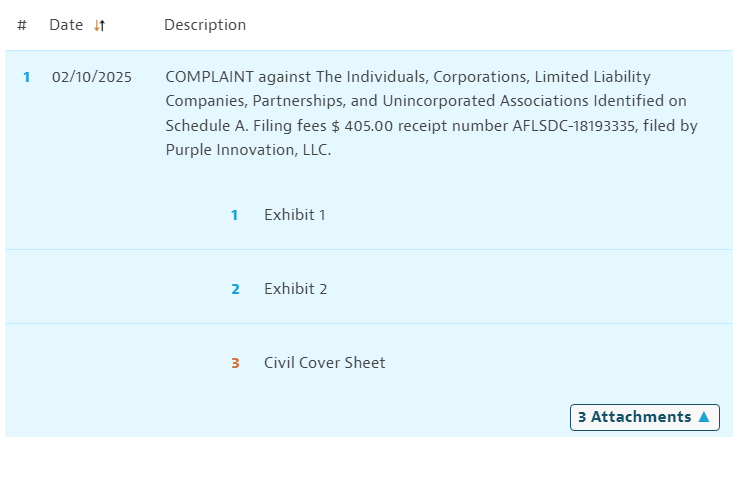Select the Exhibit 2 attachment label
The width and height of the screenshot is (739, 484).
[x=295, y=289]
